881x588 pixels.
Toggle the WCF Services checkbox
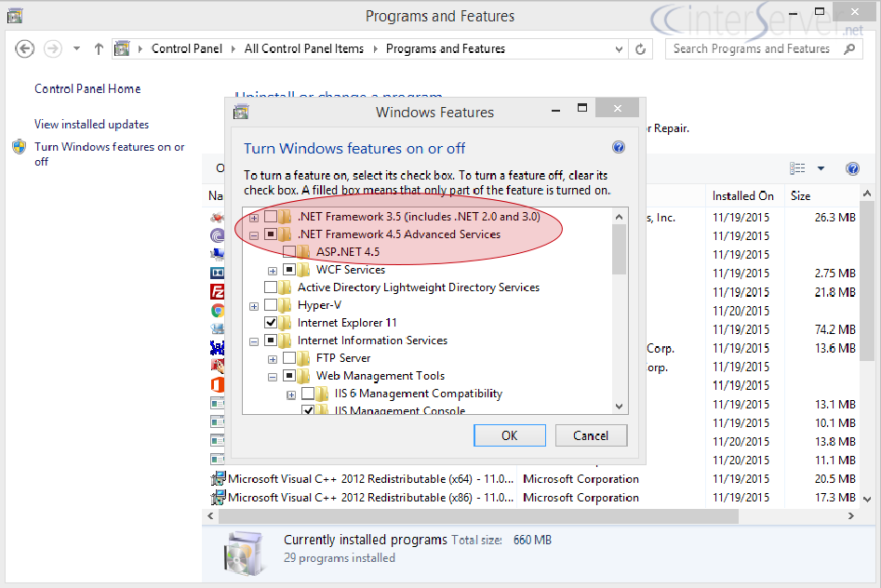tap(289, 269)
